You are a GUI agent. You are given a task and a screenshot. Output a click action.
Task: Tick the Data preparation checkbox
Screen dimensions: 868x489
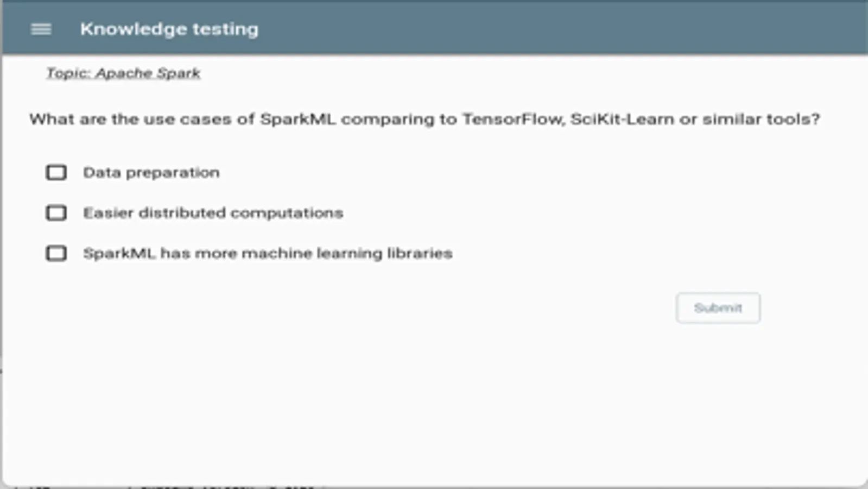tap(56, 173)
